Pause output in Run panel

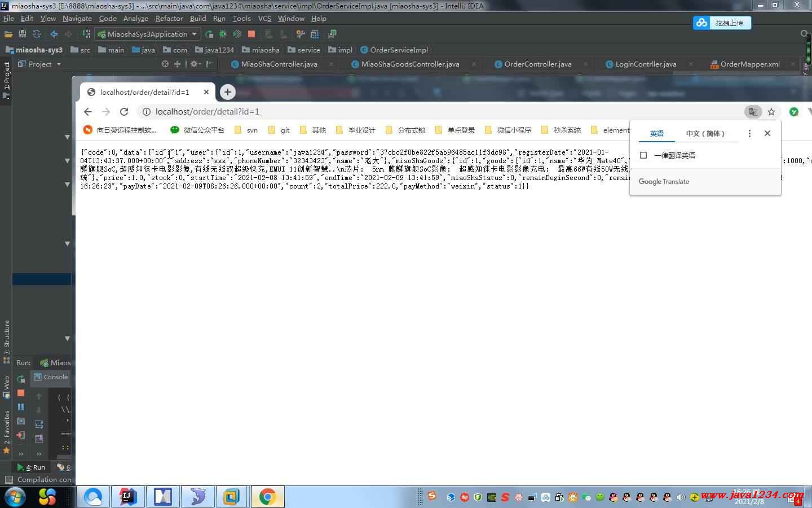(21, 407)
